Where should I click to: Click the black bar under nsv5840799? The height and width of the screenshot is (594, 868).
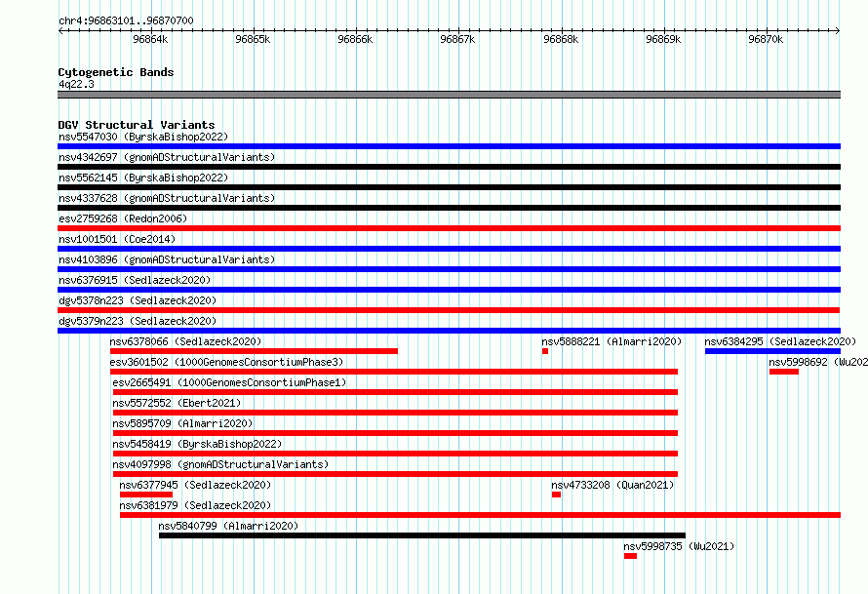pyautogui.click(x=422, y=535)
